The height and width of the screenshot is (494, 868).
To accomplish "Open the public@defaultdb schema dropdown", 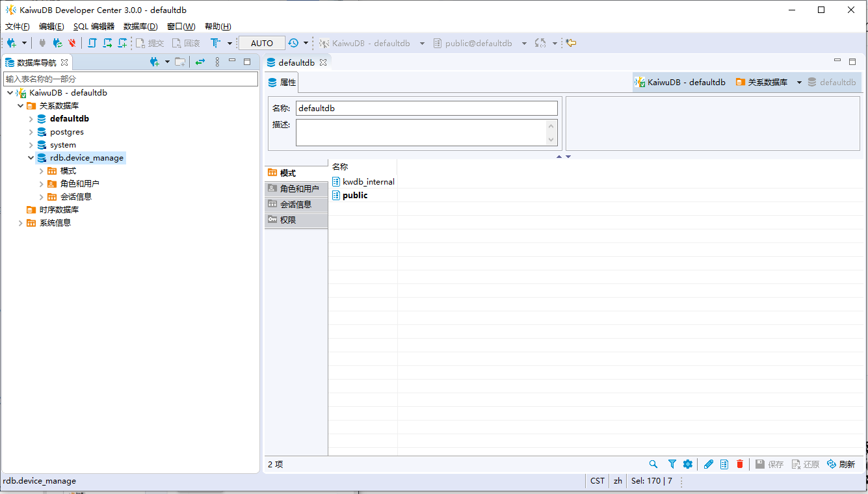I will click(x=525, y=44).
